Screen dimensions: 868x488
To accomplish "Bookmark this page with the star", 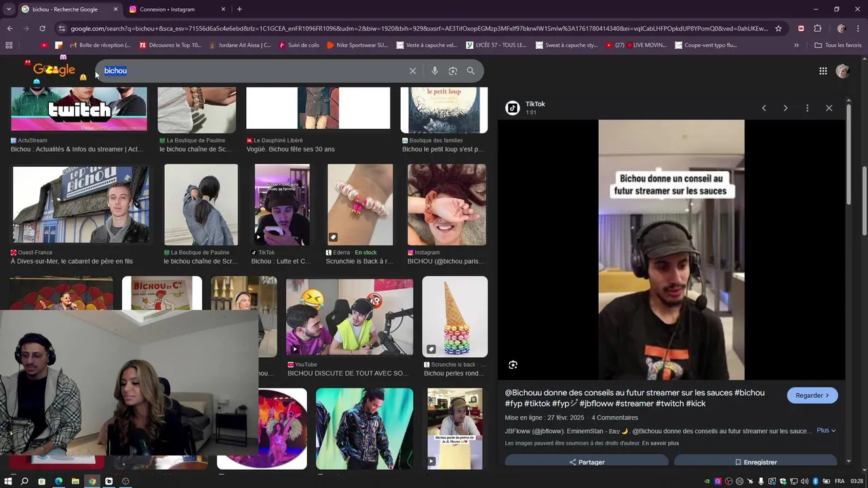I will pyautogui.click(x=778, y=28).
